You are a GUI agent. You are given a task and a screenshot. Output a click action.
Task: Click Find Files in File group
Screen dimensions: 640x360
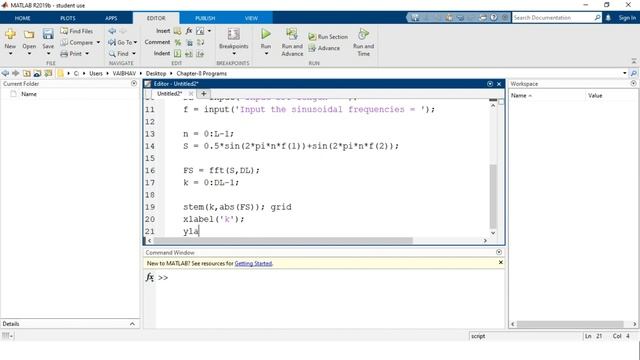pos(76,31)
